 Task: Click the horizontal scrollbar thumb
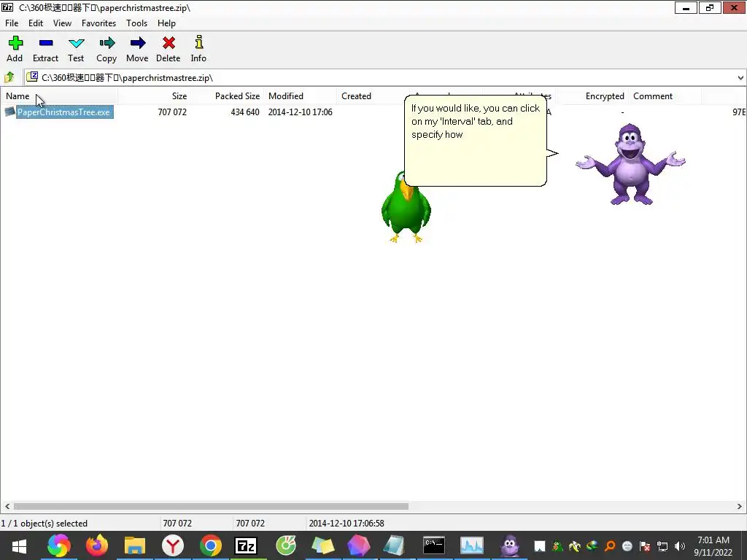pyautogui.click(x=211, y=506)
